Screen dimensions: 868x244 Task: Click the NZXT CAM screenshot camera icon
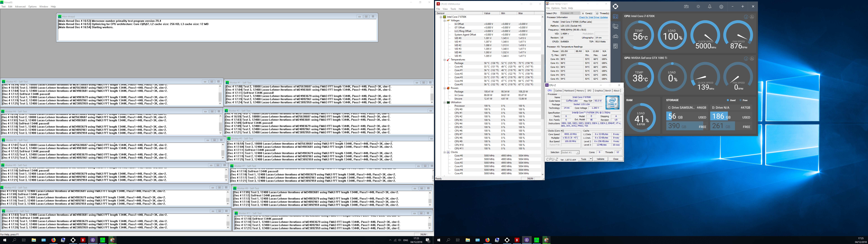click(686, 6)
